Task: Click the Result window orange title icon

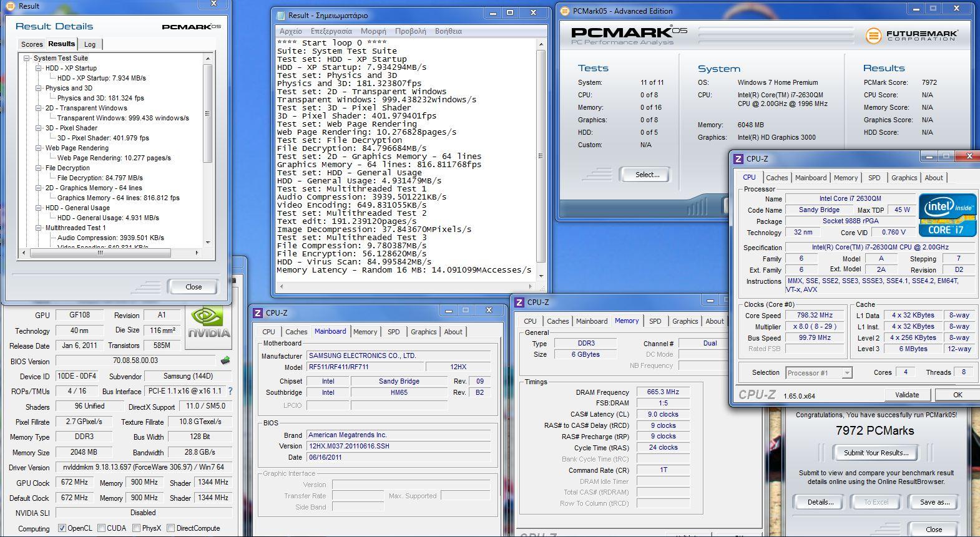Action: pyautogui.click(x=10, y=6)
